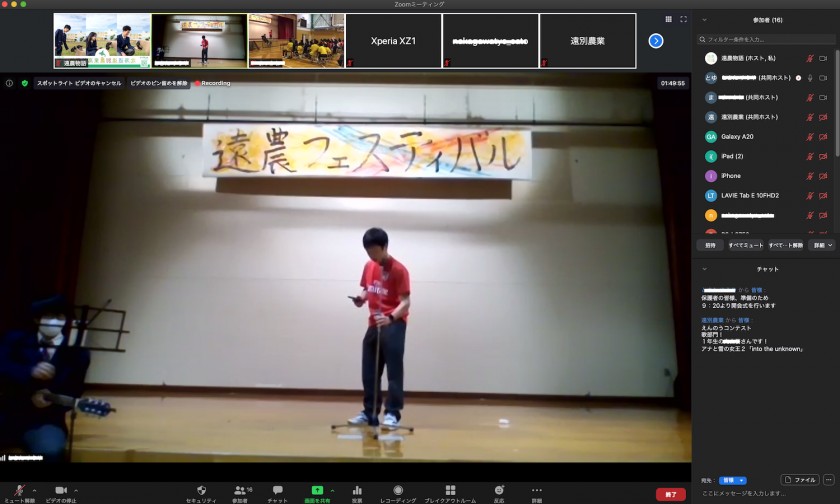Select stage performer video thumbnail
Viewport: 840px width, 504px height.
[199, 41]
